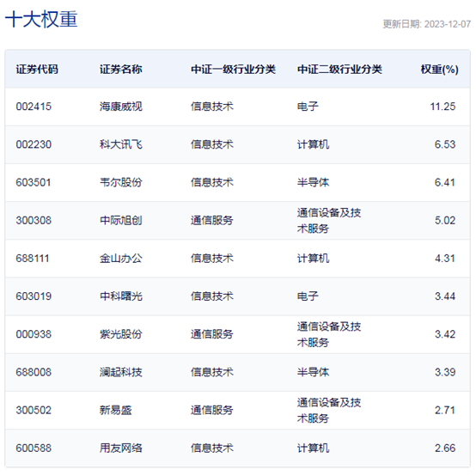Click weight value 5.02
Image resolution: width=476 pixels, height=476 pixels.
(x=445, y=221)
